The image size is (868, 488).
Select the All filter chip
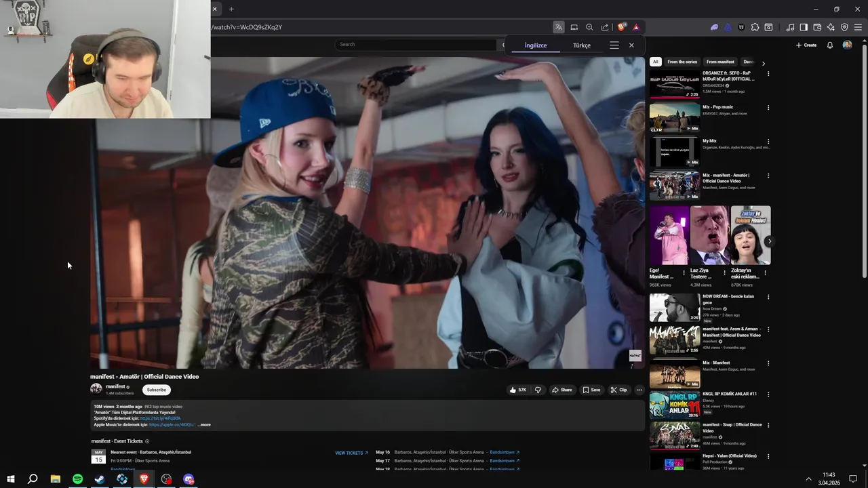coord(655,62)
